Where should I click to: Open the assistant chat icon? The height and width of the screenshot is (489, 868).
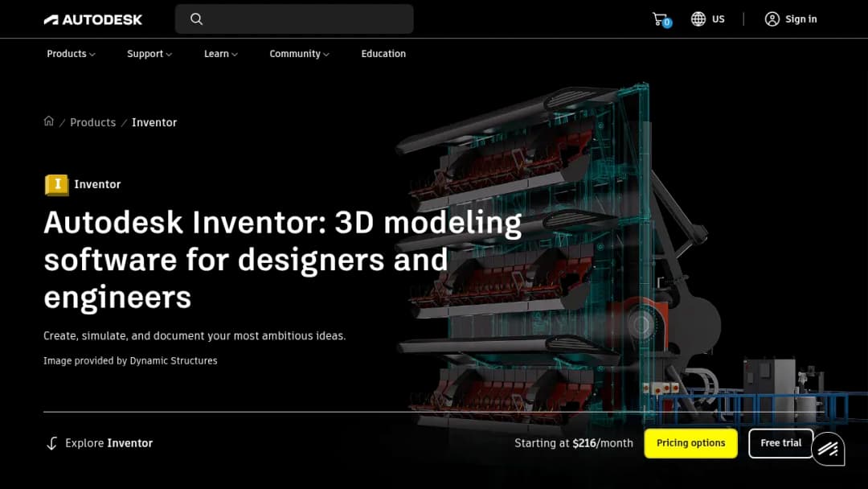(829, 449)
